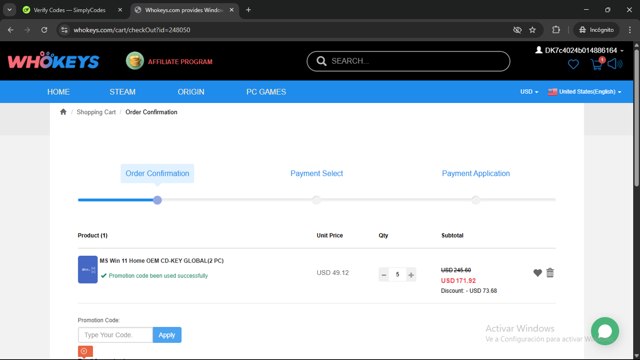Click the Payment Application progress dot
640x360 pixels.
pos(476,200)
